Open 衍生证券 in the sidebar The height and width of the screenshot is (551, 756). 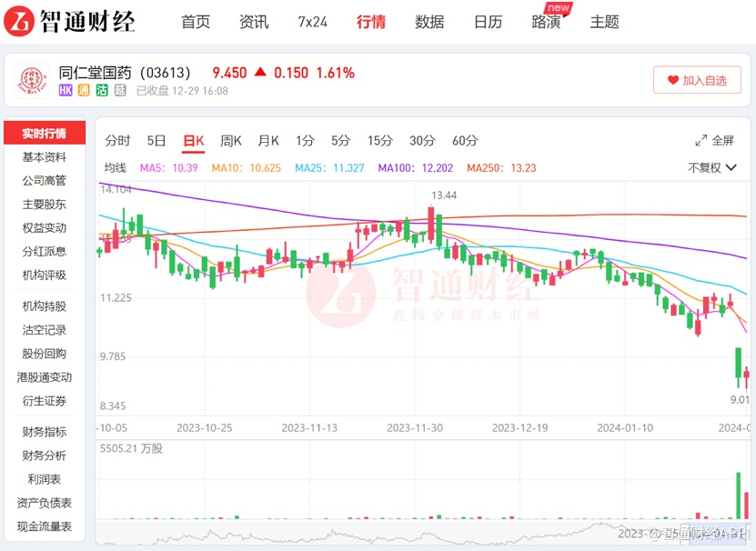(45, 401)
